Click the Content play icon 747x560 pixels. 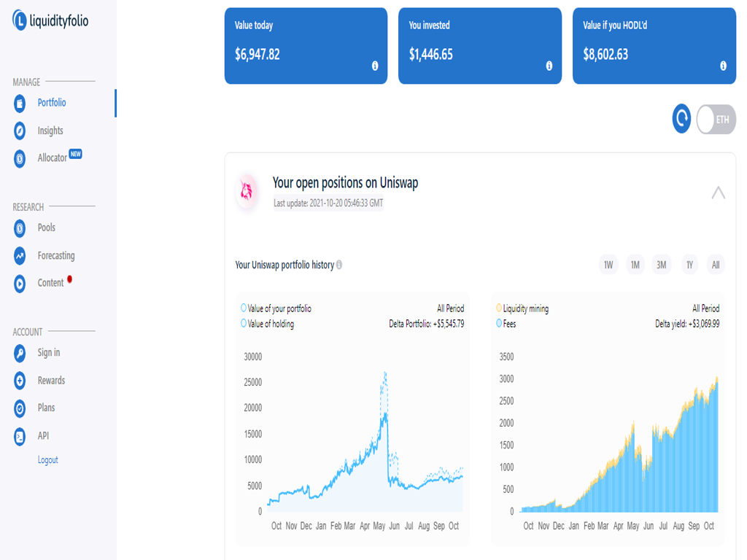click(20, 284)
